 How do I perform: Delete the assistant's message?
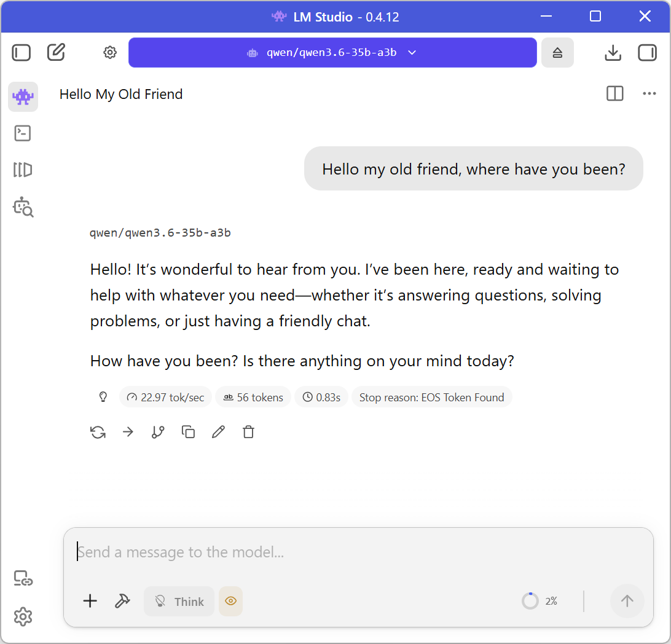point(248,432)
